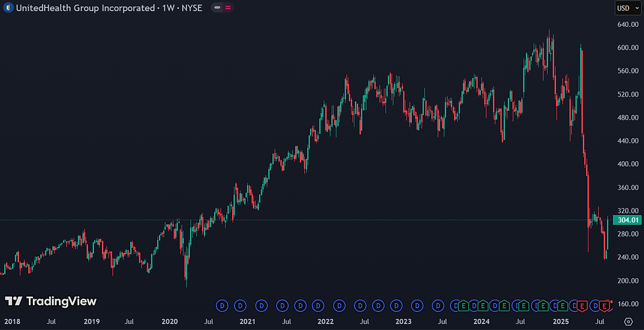
Task: Click the 640.00 price scale label
Action: click(628, 24)
